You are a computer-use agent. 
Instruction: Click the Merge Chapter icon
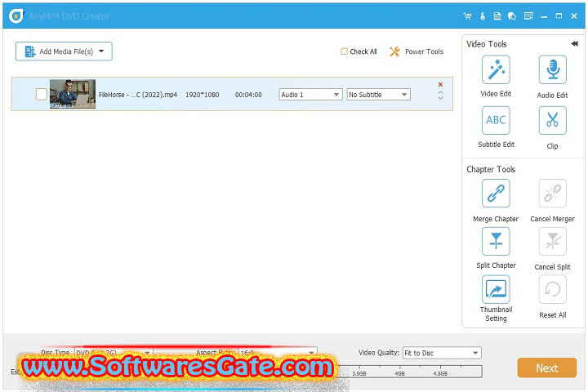point(496,194)
